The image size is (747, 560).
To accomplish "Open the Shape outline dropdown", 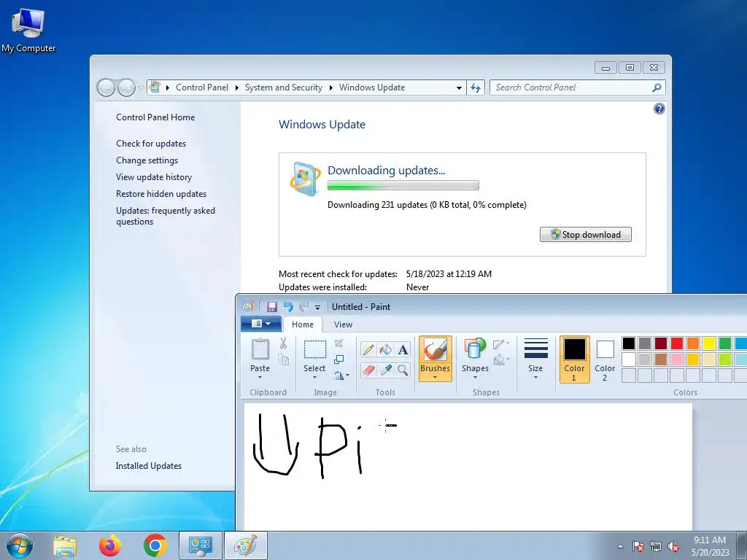I will pyautogui.click(x=501, y=344).
